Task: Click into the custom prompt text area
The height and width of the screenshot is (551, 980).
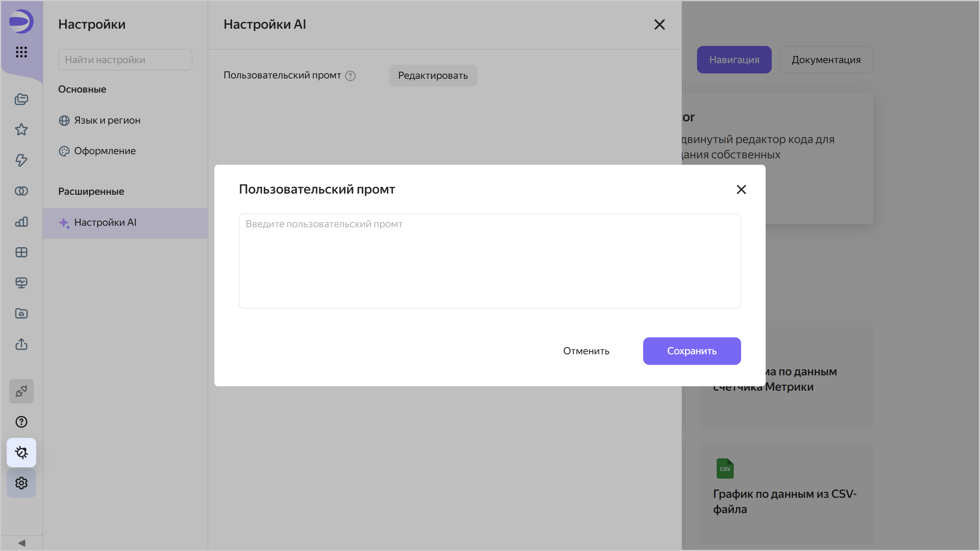Action: [490, 261]
